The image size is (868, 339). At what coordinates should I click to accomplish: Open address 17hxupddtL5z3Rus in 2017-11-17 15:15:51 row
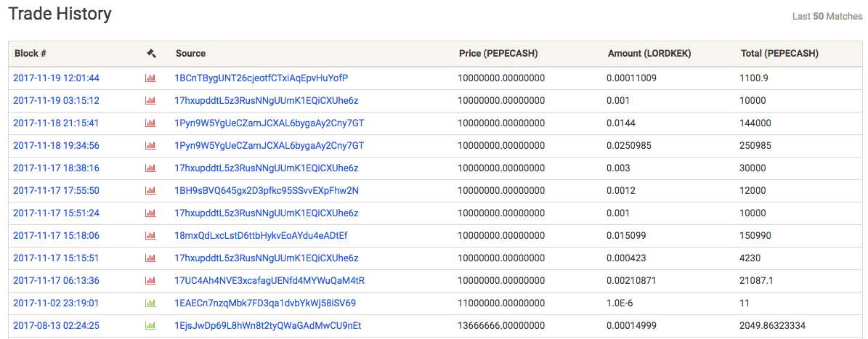(267, 258)
